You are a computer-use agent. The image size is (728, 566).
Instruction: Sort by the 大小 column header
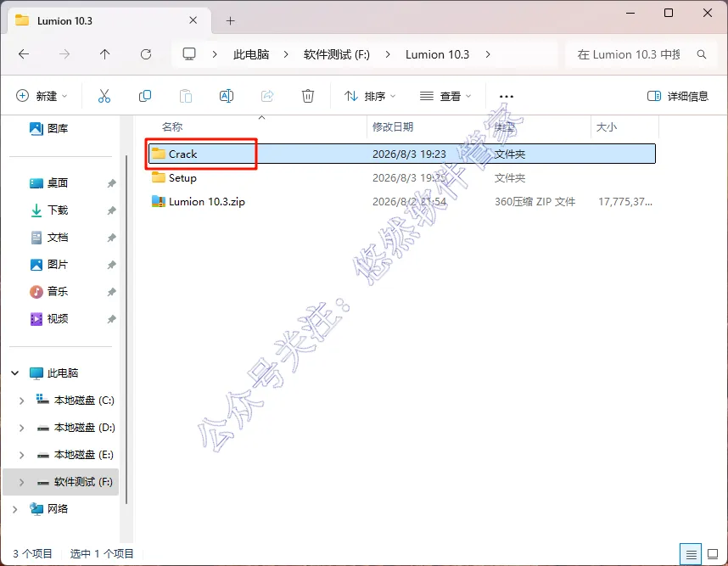[607, 126]
